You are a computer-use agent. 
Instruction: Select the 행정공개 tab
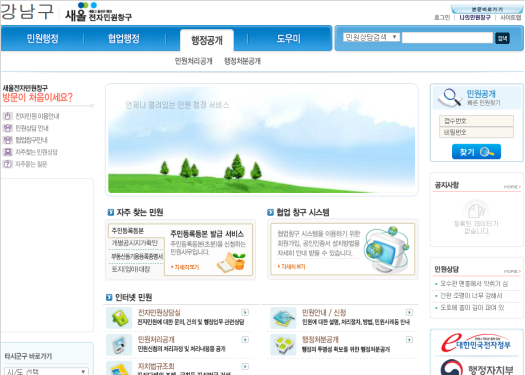pos(207,40)
